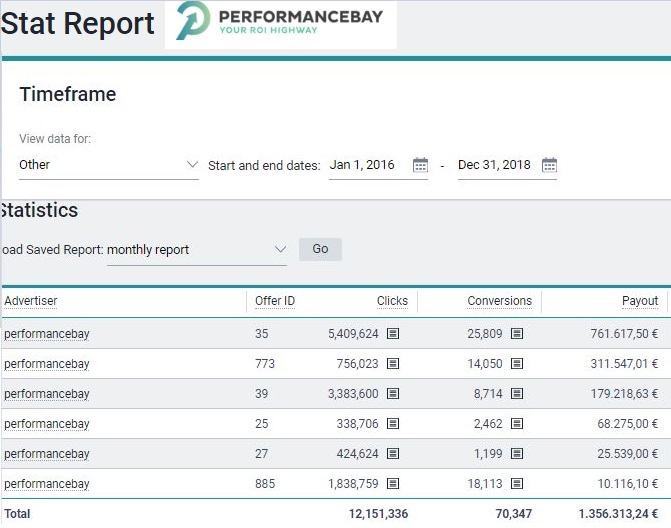Sort by the Clicks column header
The width and height of the screenshot is (671, 528).
(x=392, y=301)
